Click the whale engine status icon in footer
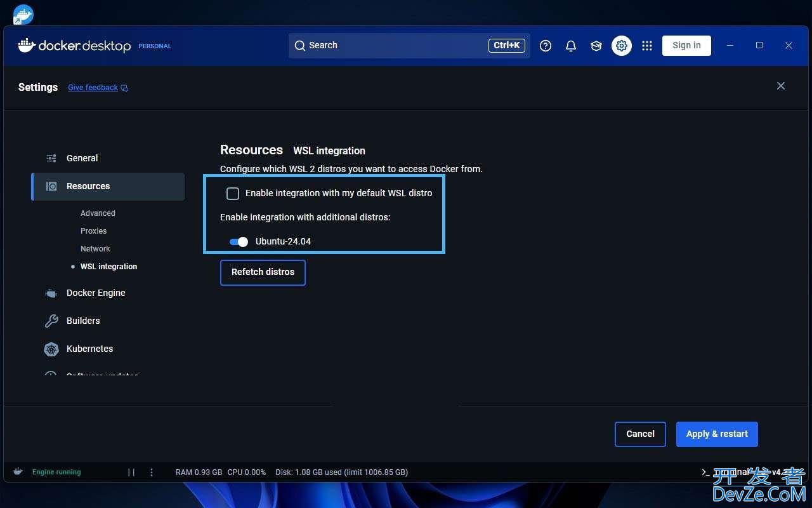The width and height of the screenshot is (812, 508). point(18,472)
